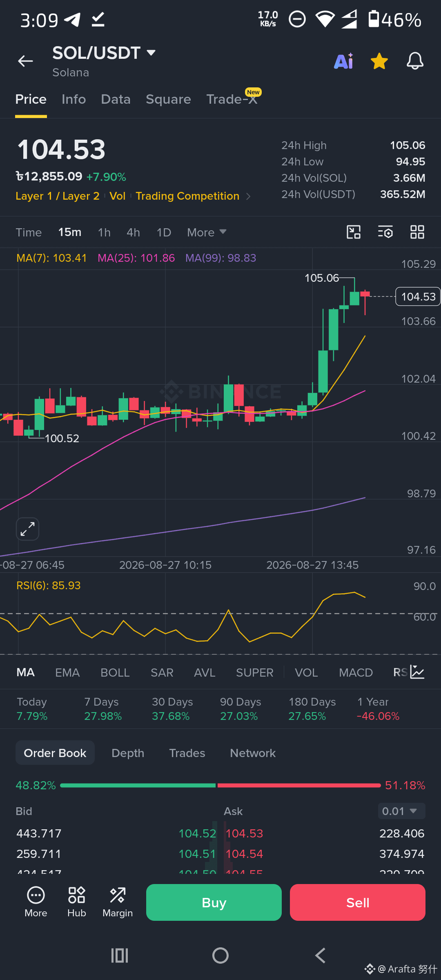Select the 15m chart interval

pyautogui.click(x=70, y=232)
